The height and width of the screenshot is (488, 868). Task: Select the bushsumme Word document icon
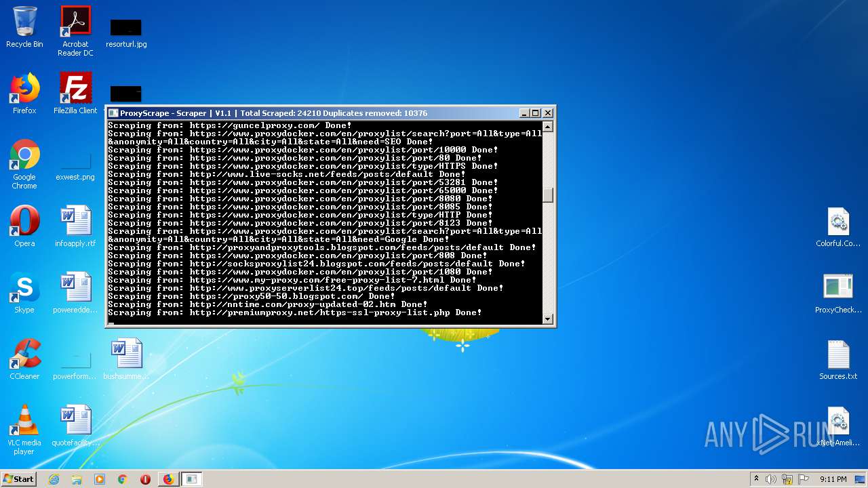click(x=126, y=359)
